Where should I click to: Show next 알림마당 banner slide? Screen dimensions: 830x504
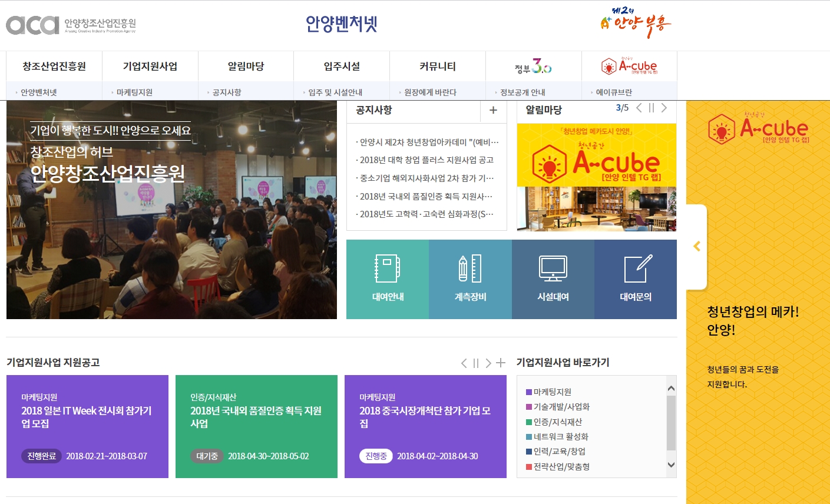click(x=664, y=108)
